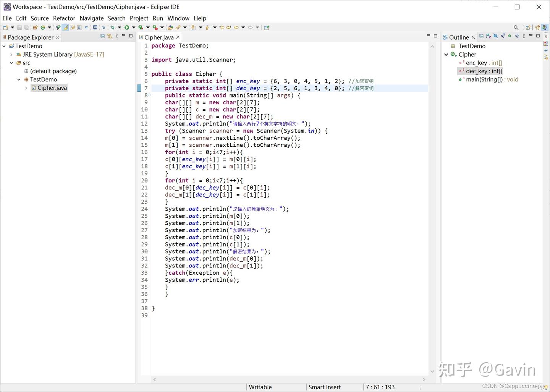
Task: Click Collapse All in Outline toolbar
Action: pos(482,36)
